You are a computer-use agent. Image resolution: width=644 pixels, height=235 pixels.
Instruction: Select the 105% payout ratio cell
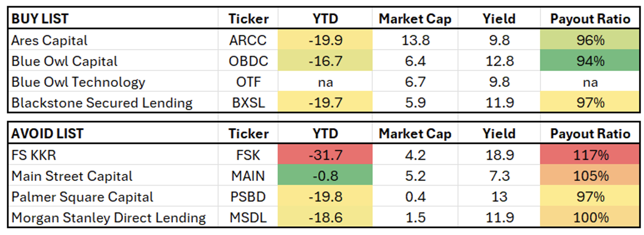590,176
